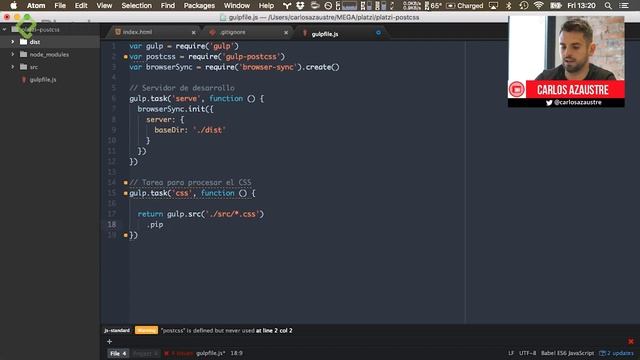Click the plus icon in bottom panel
The image size is (640, 360).
pos(109,342)
